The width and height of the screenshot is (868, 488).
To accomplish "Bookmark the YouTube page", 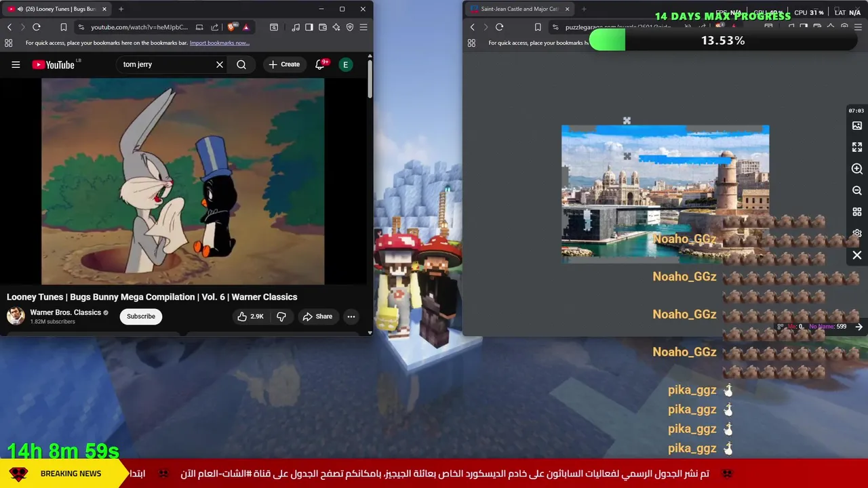I will [63, 27].
